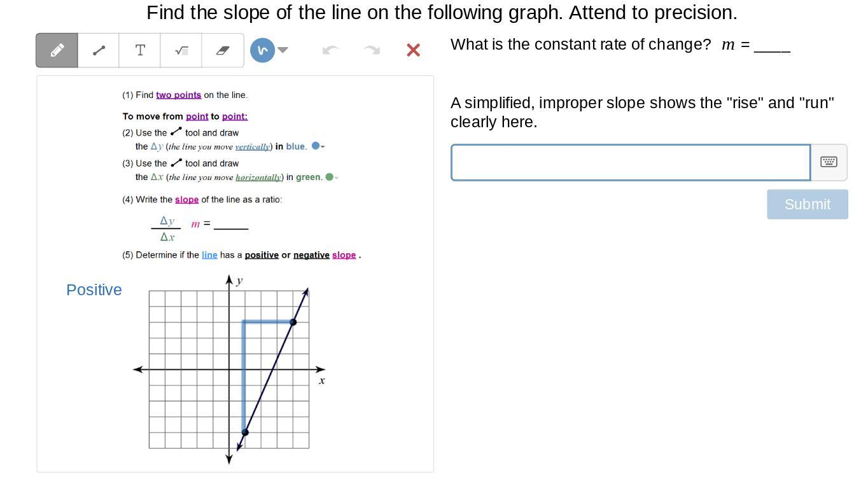
Task: Activate the eraser tool
Action: (x=222, y=50)
